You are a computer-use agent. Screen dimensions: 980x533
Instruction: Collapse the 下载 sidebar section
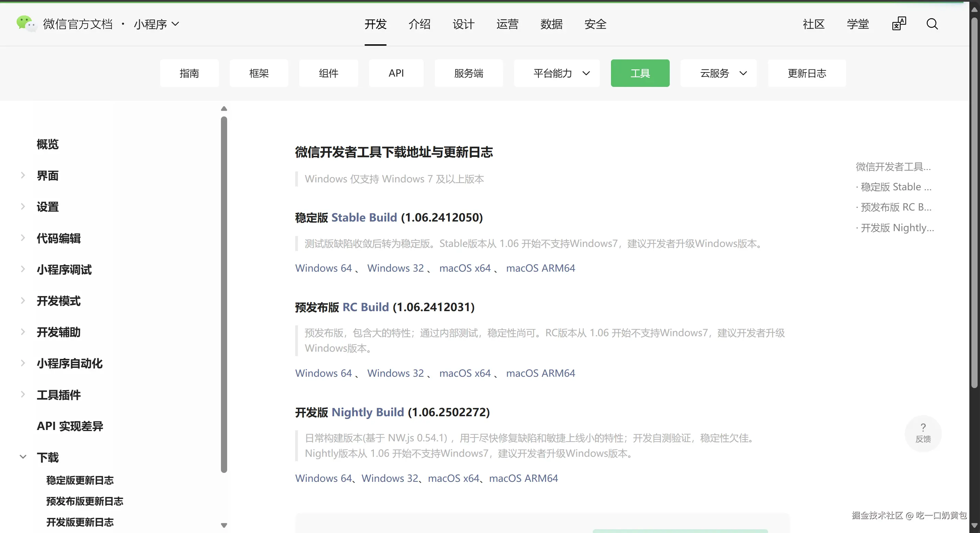point(23,456)
